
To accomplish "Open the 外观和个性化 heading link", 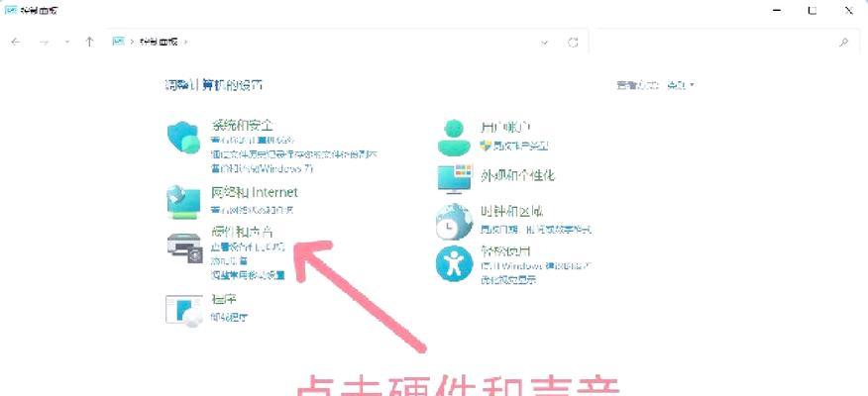I will (x=517, y=176).
